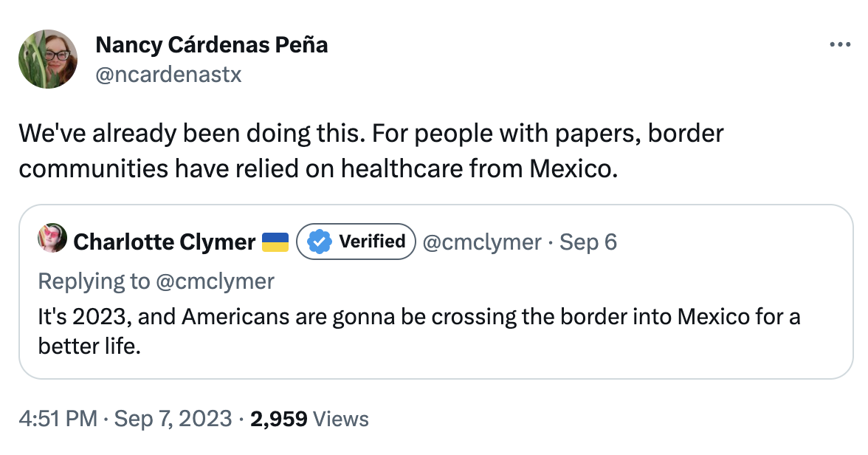This screenshot has height=455, width=868.
Task: View the 2,959 view count number
Action: (278, 420)
